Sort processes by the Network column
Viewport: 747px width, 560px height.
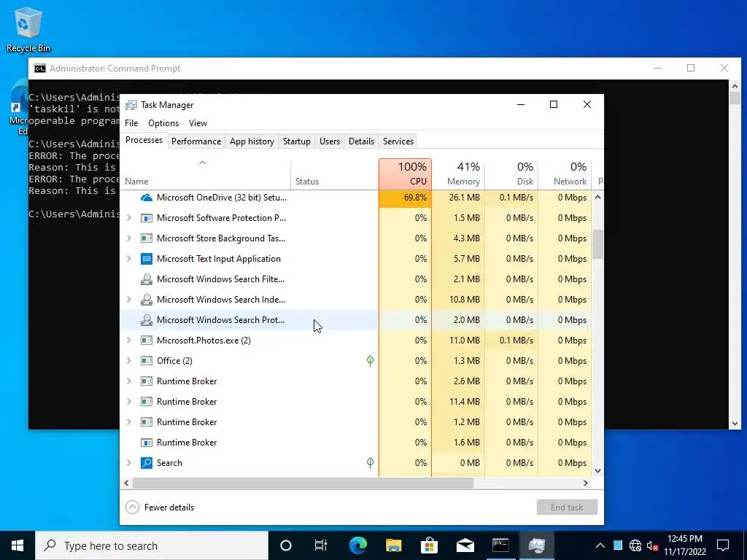coord(565,174)
